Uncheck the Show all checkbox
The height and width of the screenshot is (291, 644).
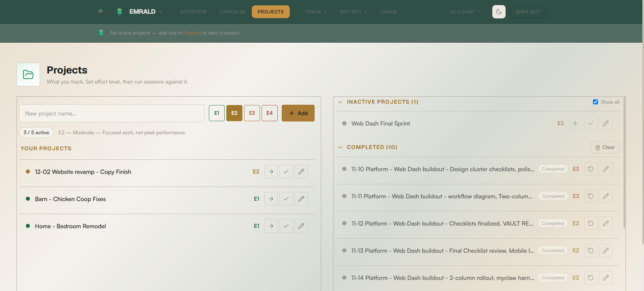(x=595, y=102)
